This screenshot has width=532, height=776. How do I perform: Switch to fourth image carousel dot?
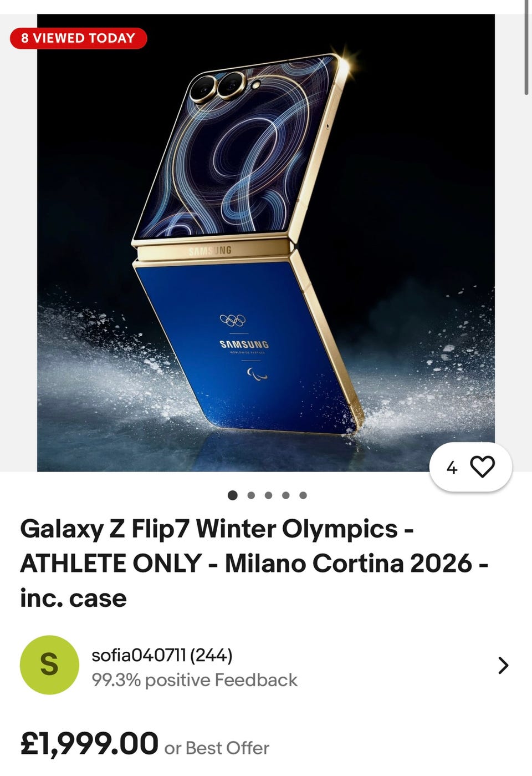[285, 495]
